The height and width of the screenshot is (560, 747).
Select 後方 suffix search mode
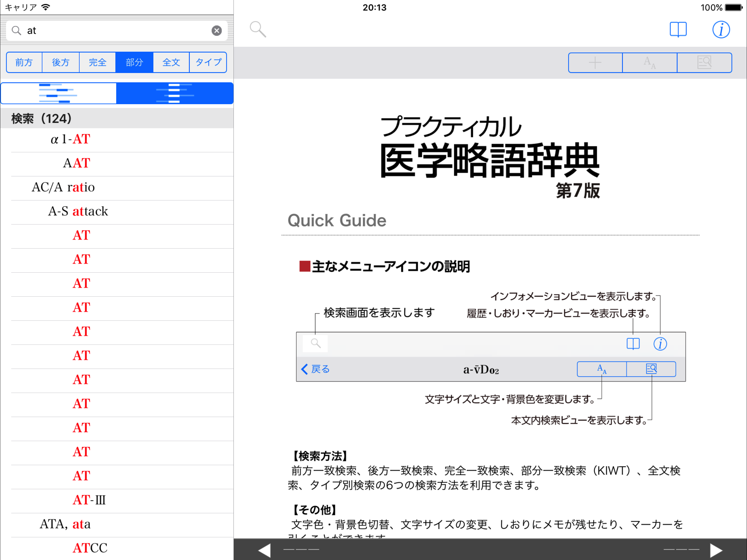pos(61,63)
